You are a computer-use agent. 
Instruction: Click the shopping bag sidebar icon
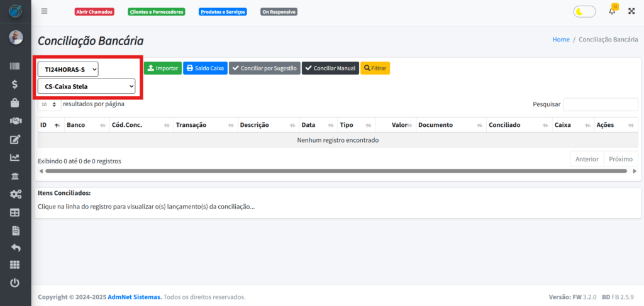15,102
